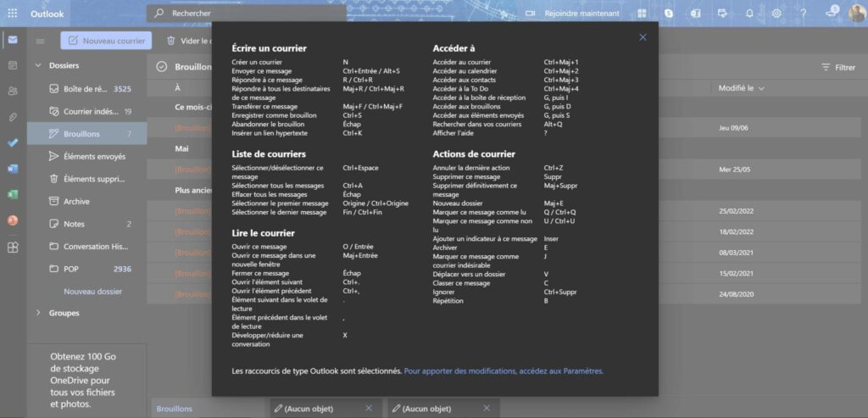
Task: Select the POP folder
Action: [87, 269]
